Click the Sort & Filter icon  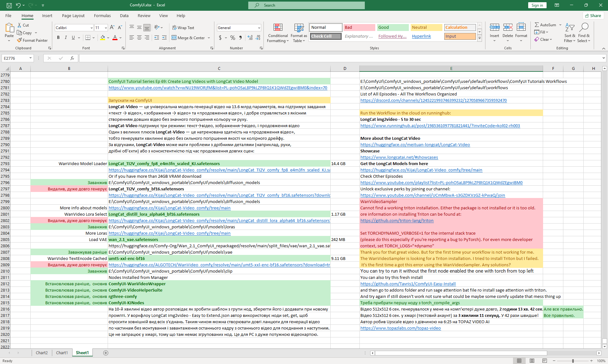tap(570, 28)
